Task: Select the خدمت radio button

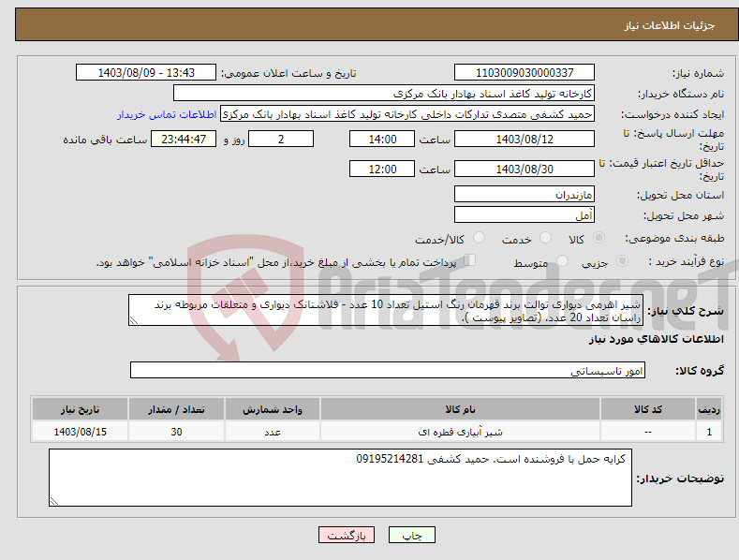Action: 545,238
